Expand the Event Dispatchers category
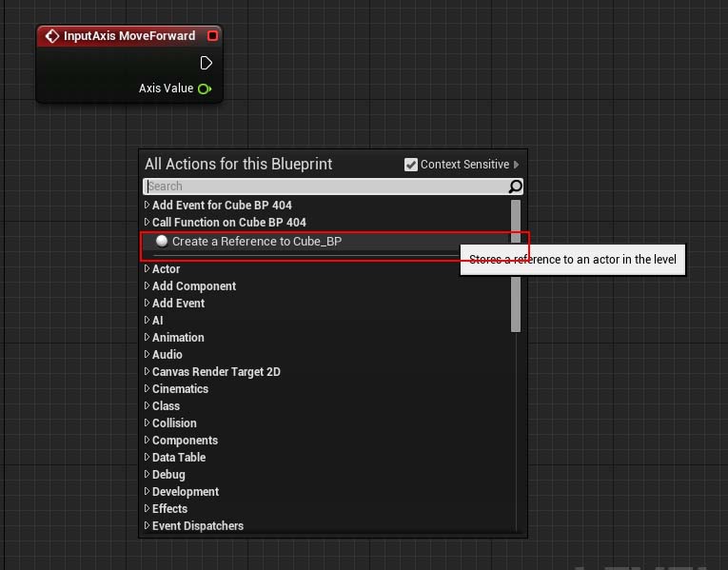 pos(147,525)
